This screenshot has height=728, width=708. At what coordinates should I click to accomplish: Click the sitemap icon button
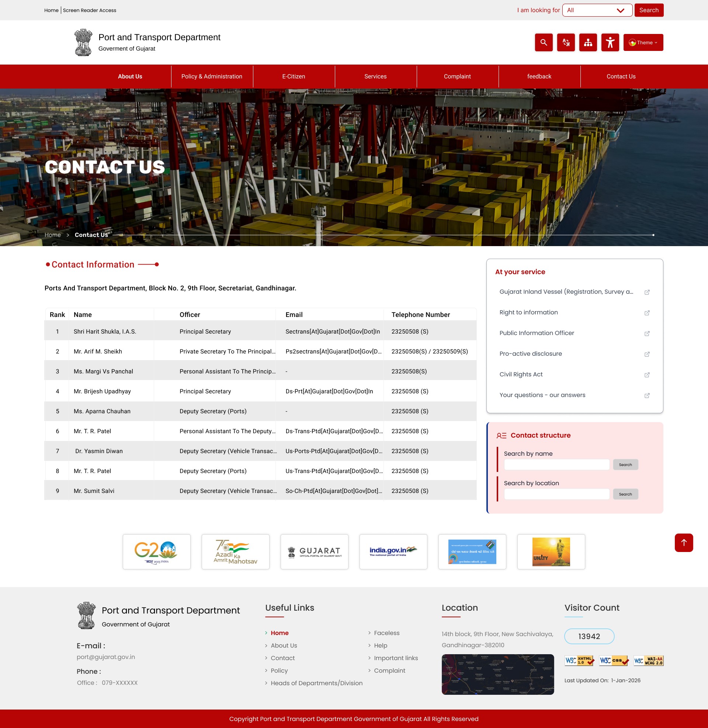[588, 42]
